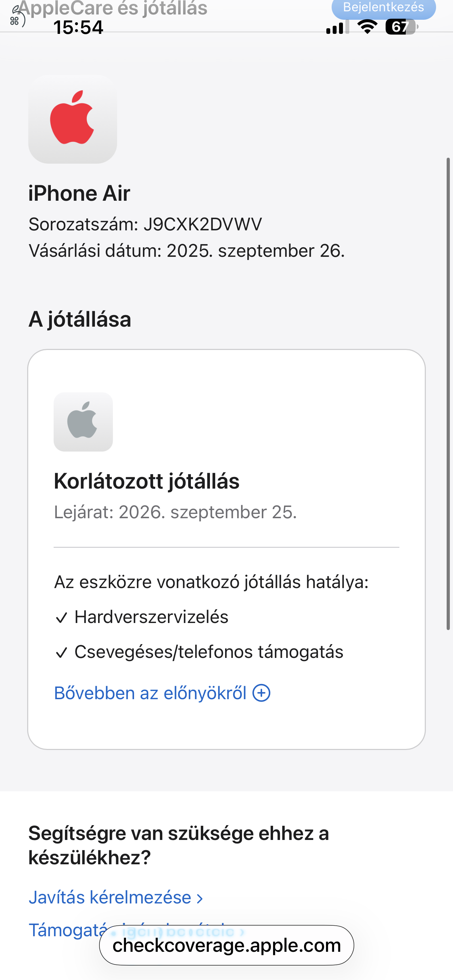Tap the checkcoverage.apple.com address bar
Image resolution: width=453 pixels, height=980 pixels.
(226, 945)
